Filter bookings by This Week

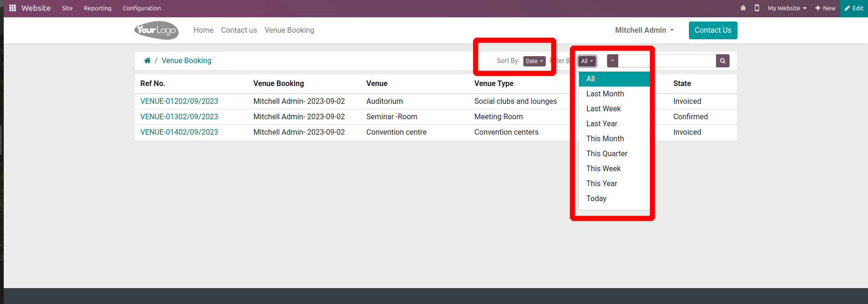click(x=615, y=169)
